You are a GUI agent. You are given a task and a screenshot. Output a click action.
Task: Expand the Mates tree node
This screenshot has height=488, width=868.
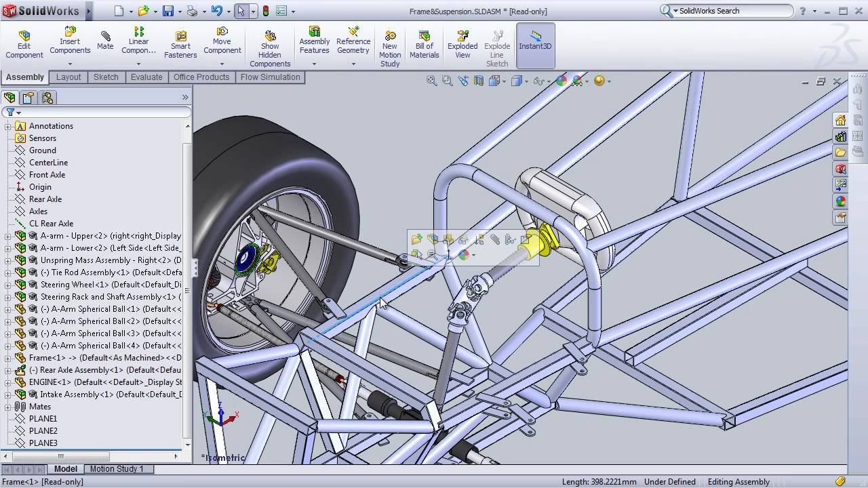pos(8,407)
